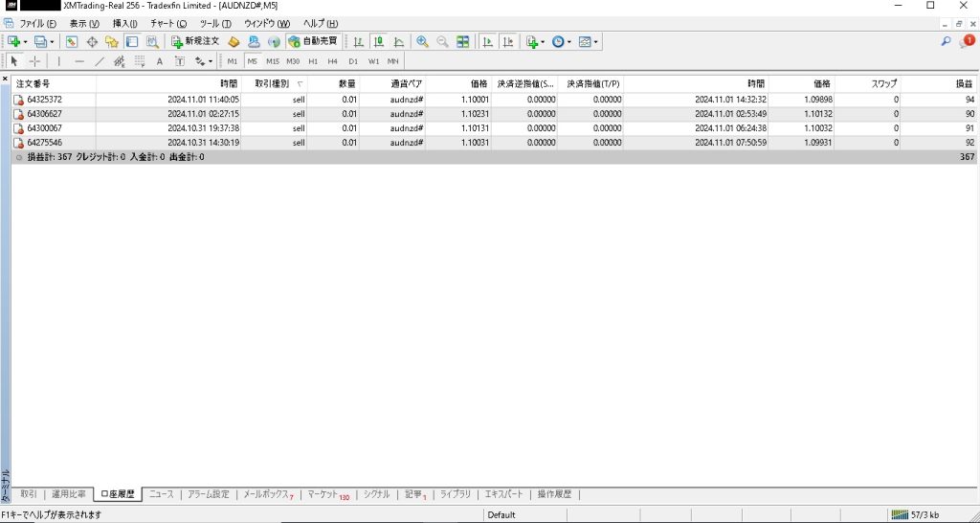The image size is (980, 523).
Task: Open the チャート (Chart) menu
Action: coord(168,23)
